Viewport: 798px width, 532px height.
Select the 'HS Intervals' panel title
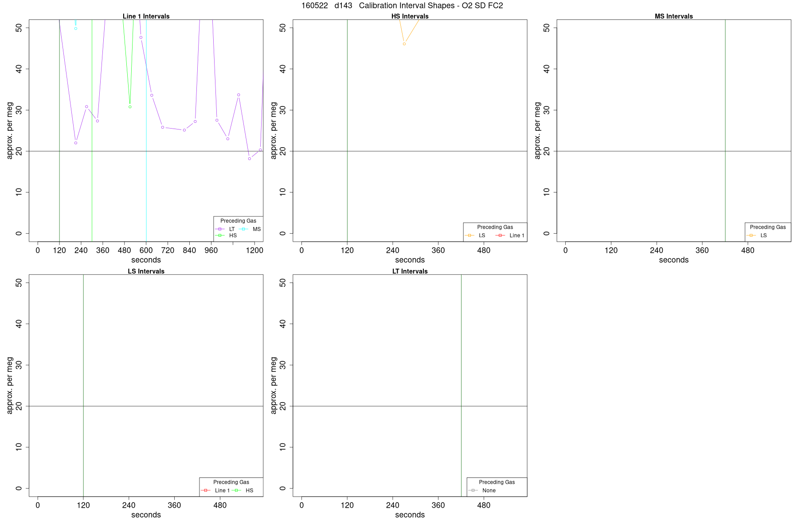[x=410, y=16]
